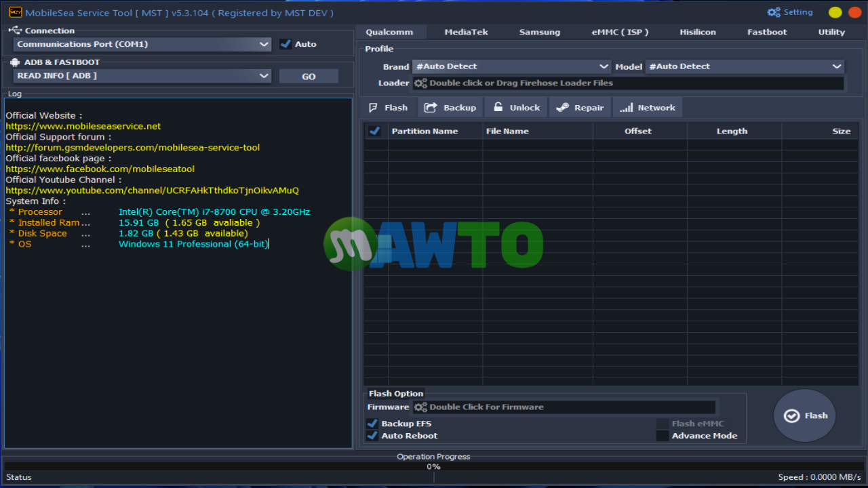Screen dimensions: 868x488
Task: Open the gsmdevelopers support forum link
Action: point(132,147)
